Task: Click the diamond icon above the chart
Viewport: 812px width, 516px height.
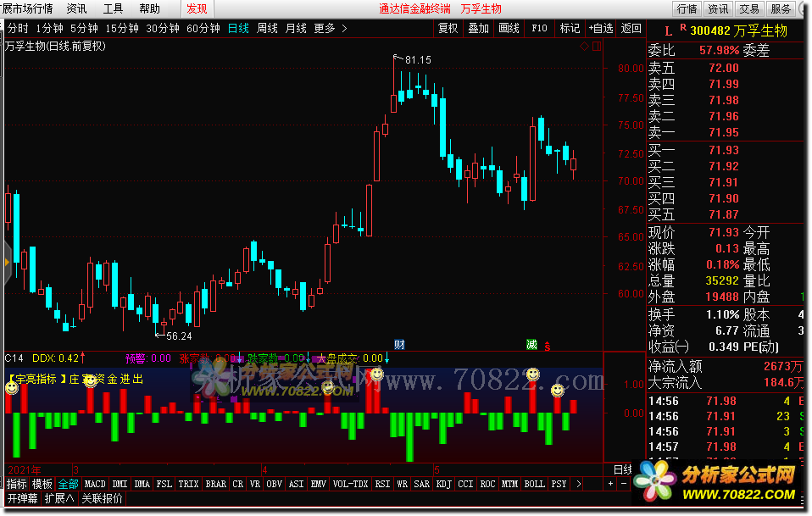Action: pos(584,47)
